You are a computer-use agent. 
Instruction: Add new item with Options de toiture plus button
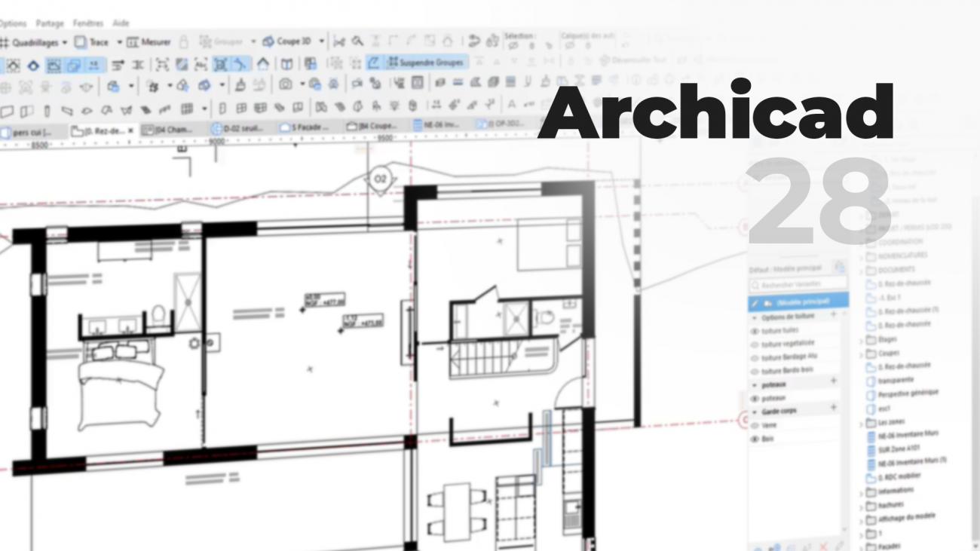tap(833, 316)
